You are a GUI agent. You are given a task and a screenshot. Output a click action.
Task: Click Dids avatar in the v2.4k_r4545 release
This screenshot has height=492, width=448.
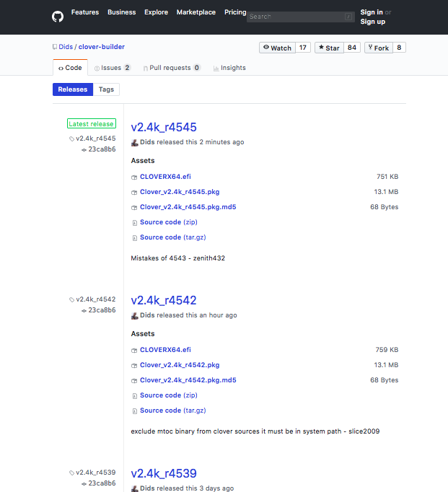135,142
